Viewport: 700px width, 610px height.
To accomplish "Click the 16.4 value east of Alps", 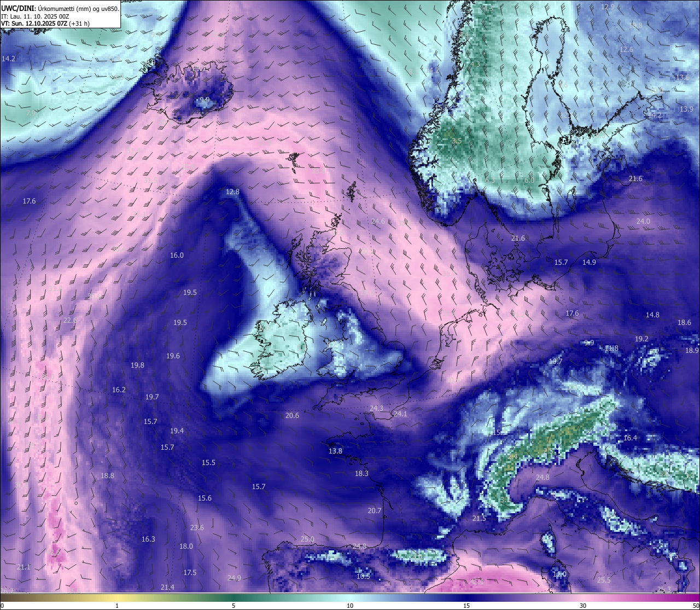I will coord(630,438).
